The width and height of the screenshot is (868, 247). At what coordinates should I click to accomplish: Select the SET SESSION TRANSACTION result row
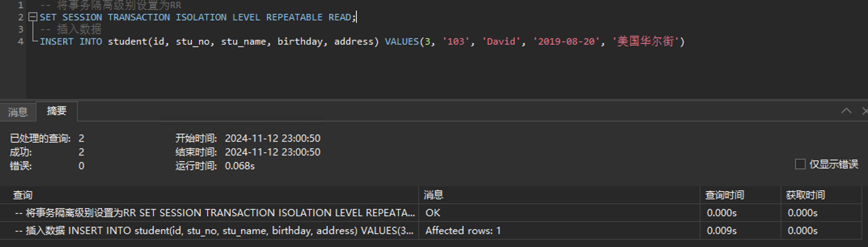pos(214,213)
